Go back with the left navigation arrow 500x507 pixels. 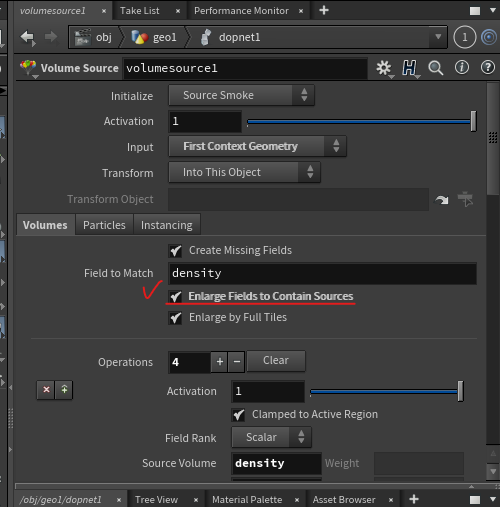pyautogui.click(x=28, y=37)
